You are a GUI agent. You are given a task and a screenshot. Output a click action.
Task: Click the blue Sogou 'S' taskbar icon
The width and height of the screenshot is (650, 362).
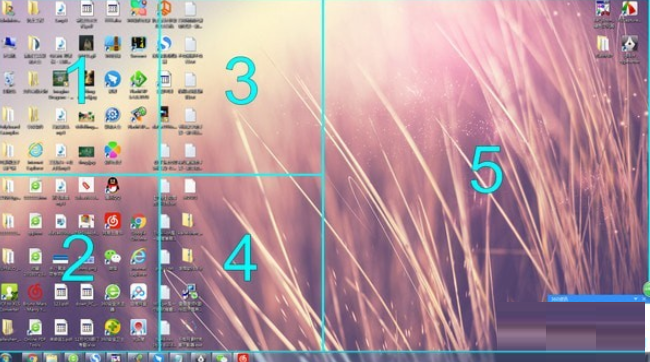coord(95,358)
